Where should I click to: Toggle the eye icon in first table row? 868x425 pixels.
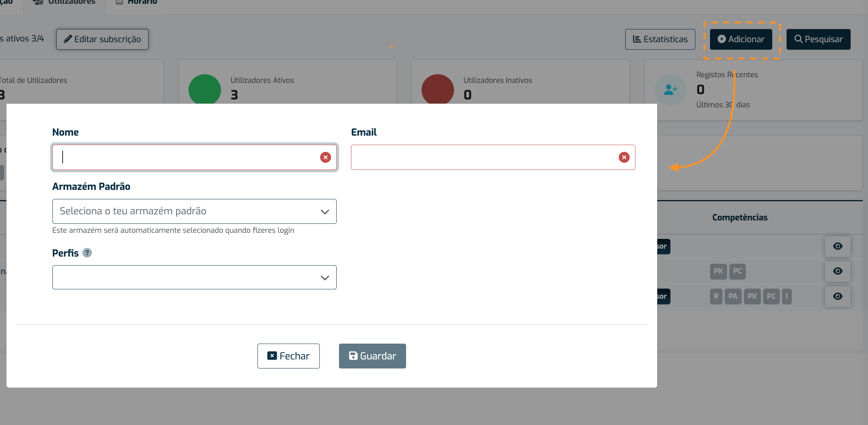pos(837,246)
